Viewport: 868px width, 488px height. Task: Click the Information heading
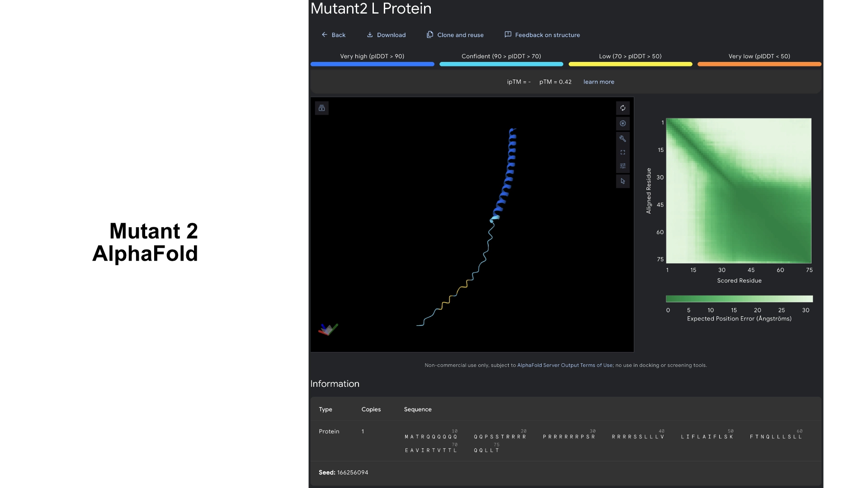[x=335, y=384]
